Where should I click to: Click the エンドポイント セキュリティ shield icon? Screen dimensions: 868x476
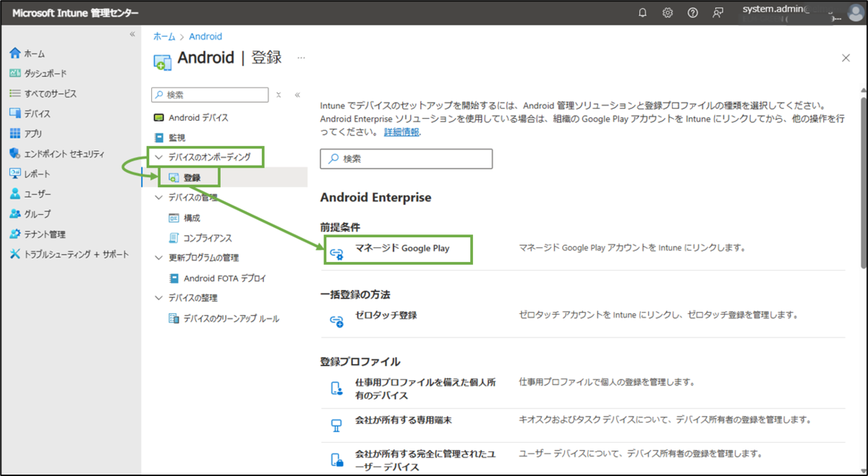tap(15, 153)
